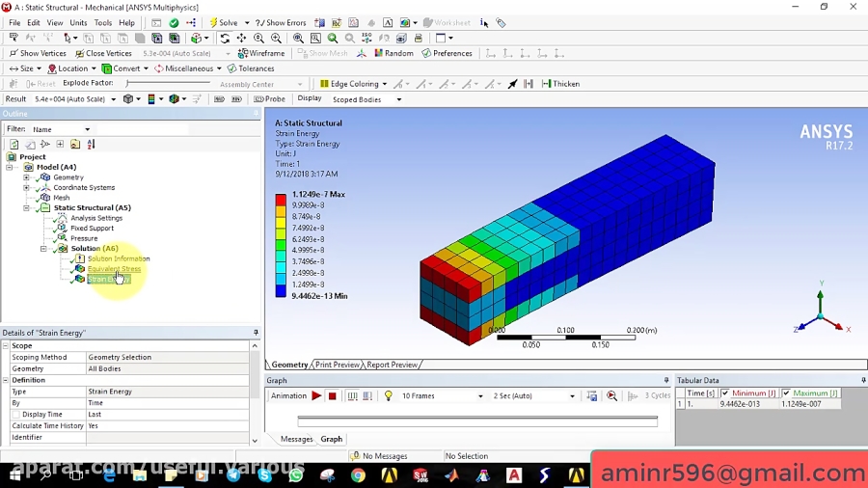This screenshot has width=868, height=488.
Task: Click the Zoom tool magnifier
Action: tap(258, 39)
